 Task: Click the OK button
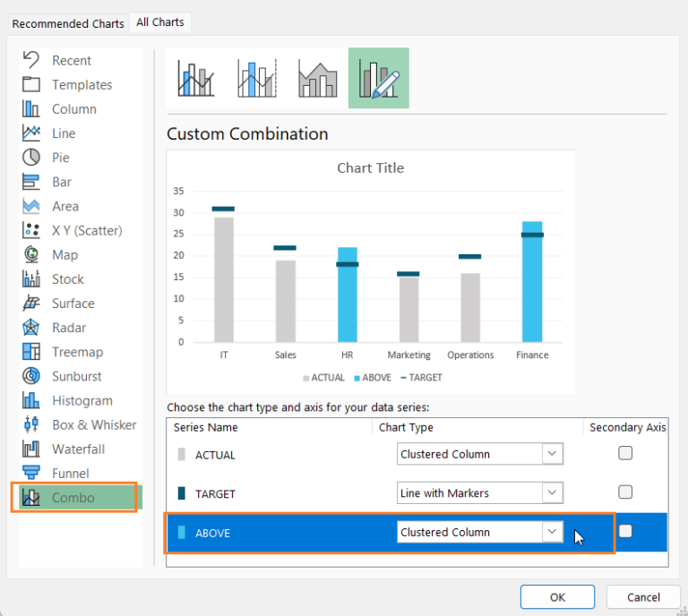[x=557, y=597]
